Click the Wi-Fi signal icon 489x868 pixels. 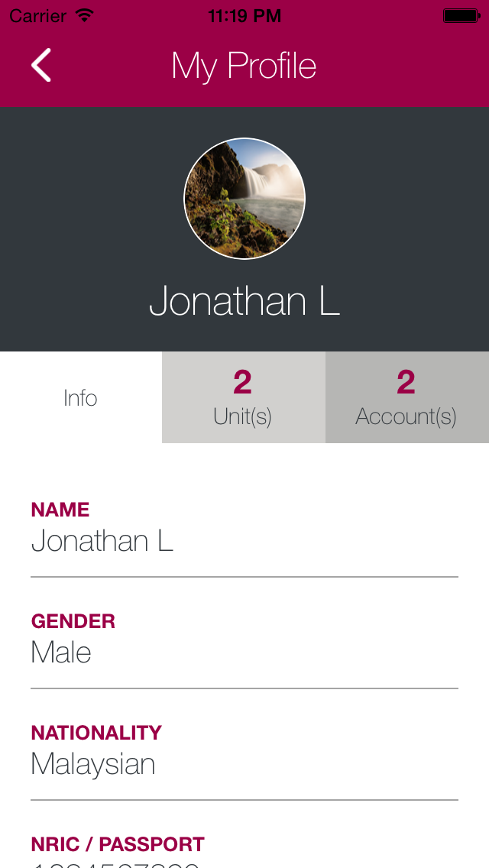click(x=85, y=15)
